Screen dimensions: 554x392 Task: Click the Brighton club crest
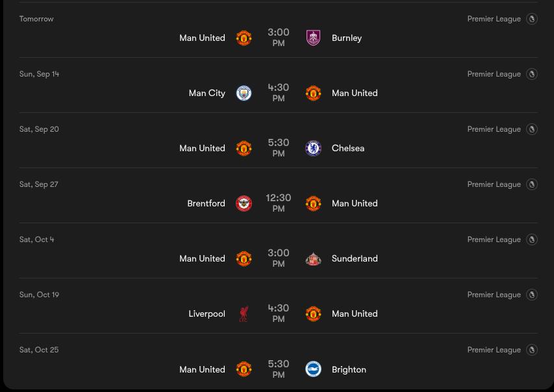pos(313,369)
